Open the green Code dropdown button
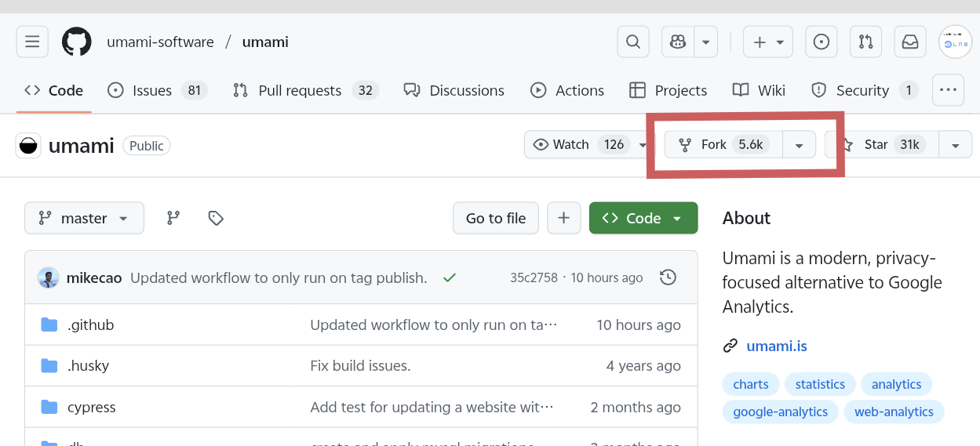This screenshot has height=446, width=980. 643,218
